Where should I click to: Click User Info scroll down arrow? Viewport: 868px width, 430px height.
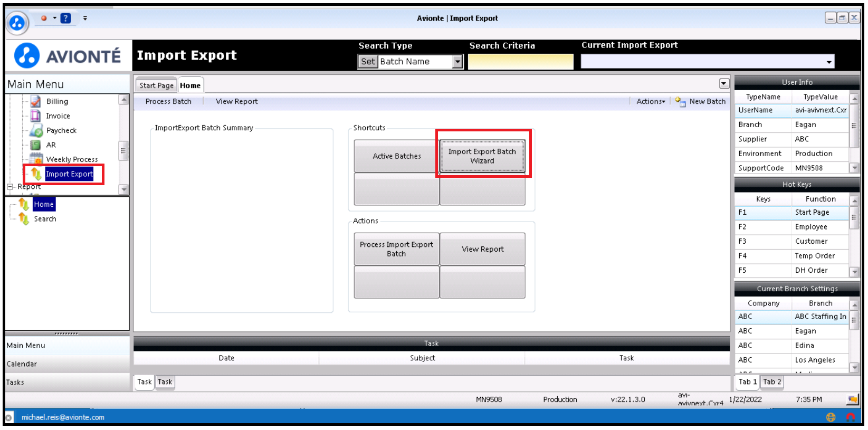click(x=854, y=168)
